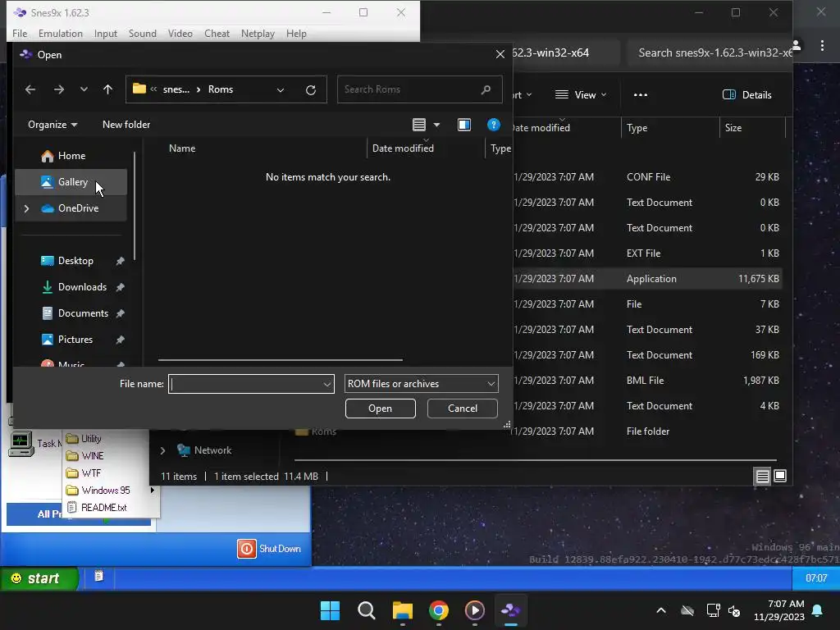
Task: Open the Downloads quick access folder
Action: (81, 287)
